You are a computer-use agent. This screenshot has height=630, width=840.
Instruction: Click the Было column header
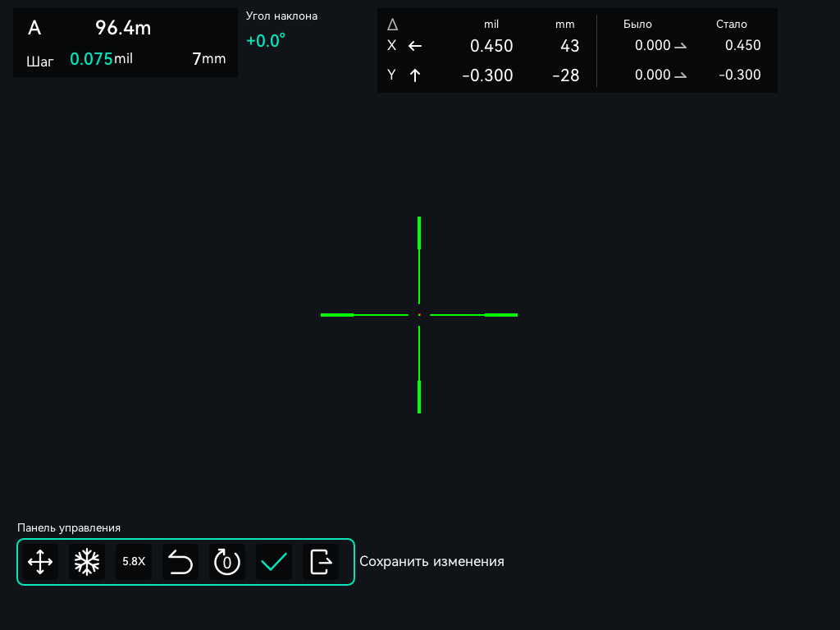coord(637,24)
